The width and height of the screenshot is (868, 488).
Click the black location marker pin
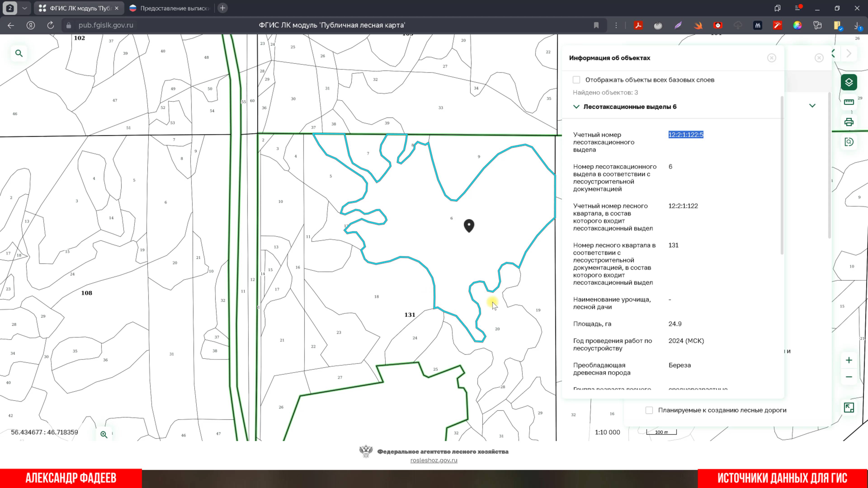(x=469, y=225)
